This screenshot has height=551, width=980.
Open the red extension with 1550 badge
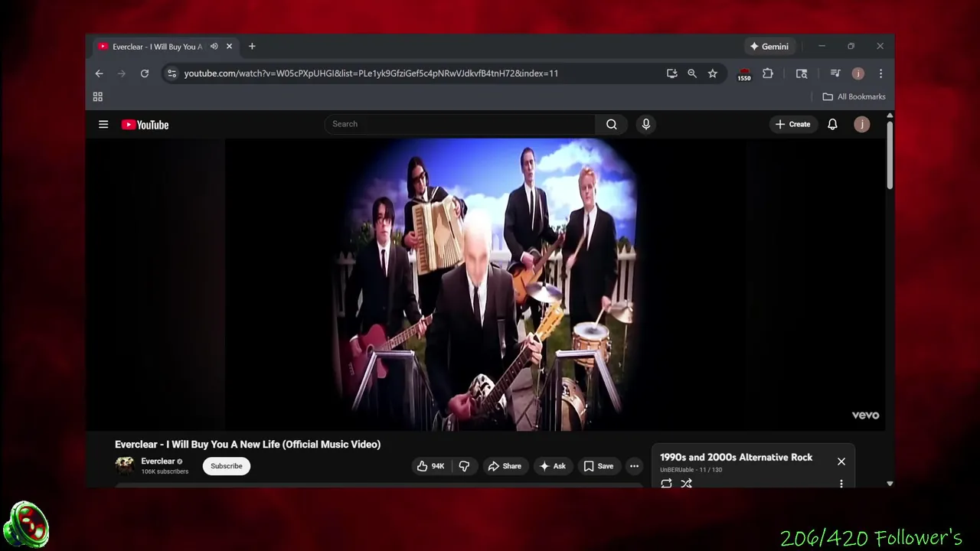tap(744, 74)
